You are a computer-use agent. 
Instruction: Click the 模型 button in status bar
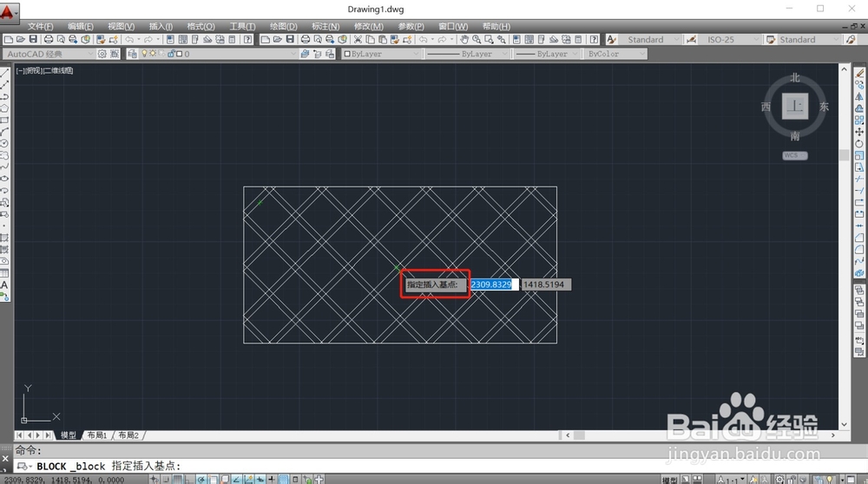tap(668, 480)
